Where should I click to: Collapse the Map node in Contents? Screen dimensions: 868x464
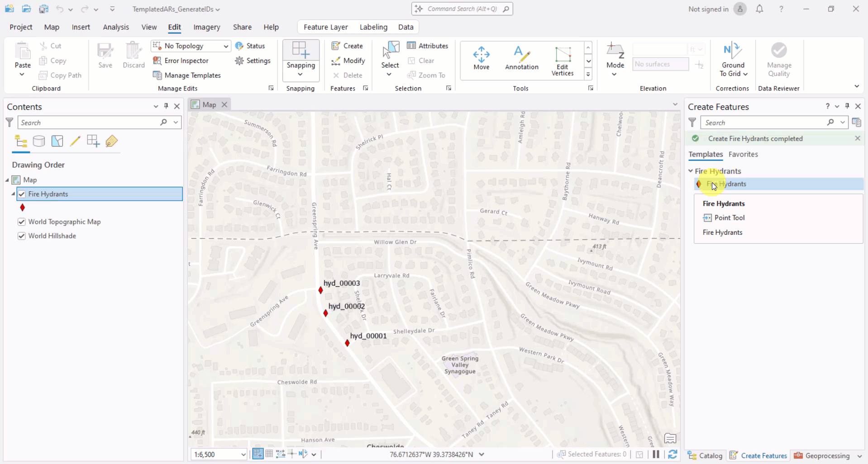coord(7,180)
